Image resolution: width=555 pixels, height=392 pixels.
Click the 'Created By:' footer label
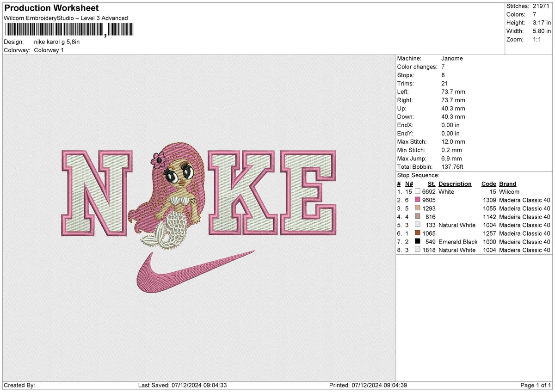click(x=19, y=385)
